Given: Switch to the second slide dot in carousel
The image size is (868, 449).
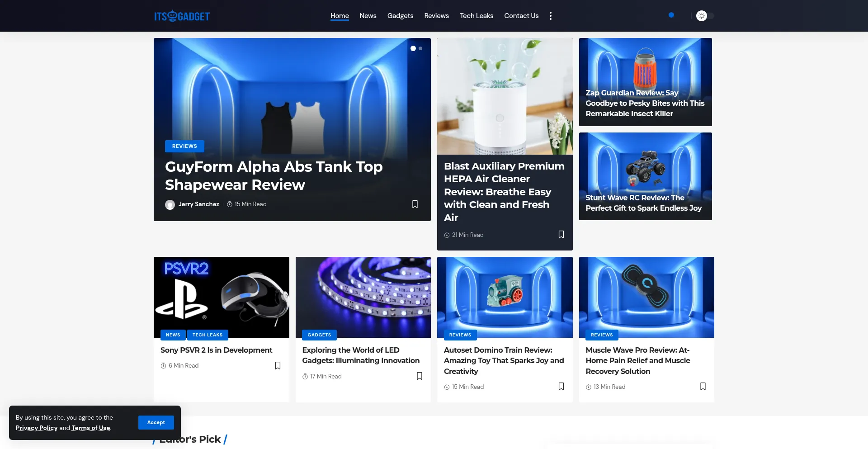Looking at the screenshot, I should pos(420,48).
